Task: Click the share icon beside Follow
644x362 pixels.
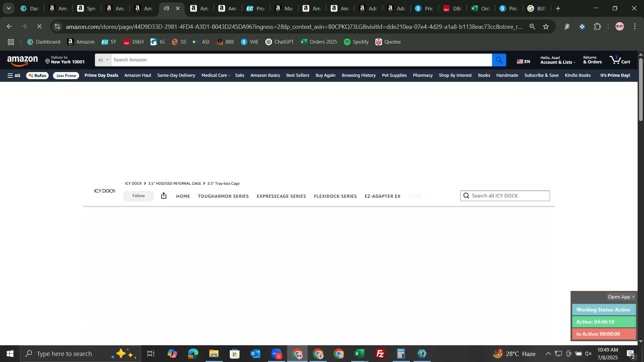Action: coord(164,196)
